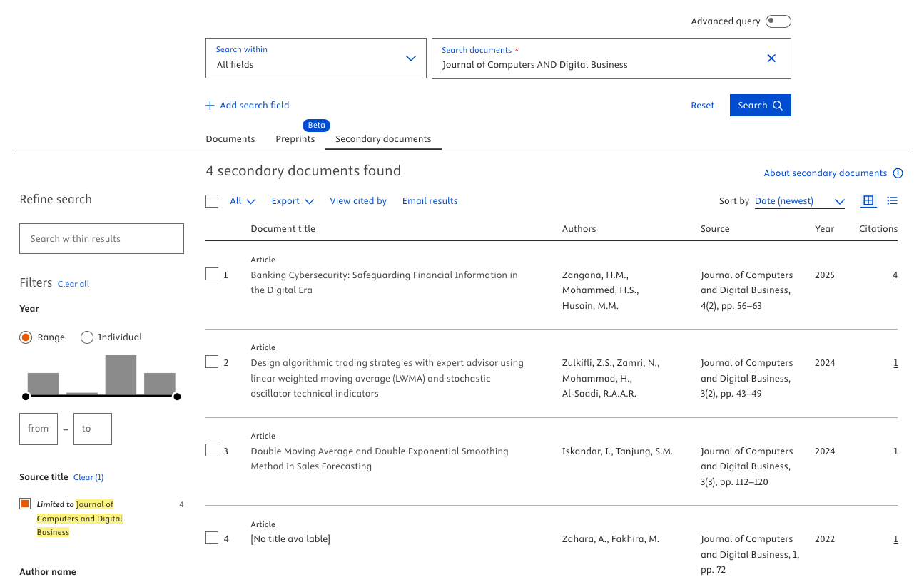Click the plus icon to add search field
924x587 pixels.
(x=210, y=106)
